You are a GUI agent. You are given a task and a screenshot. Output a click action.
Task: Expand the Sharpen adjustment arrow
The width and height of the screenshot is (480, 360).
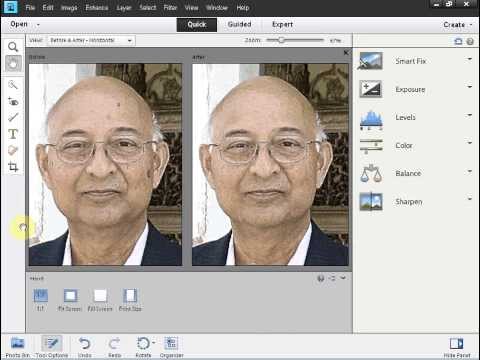coord(470,199)
